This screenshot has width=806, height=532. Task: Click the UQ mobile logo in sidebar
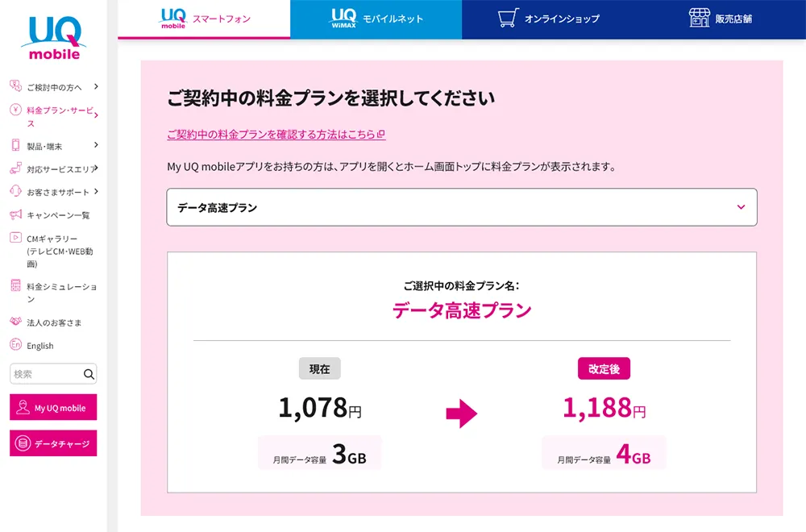pyautogui.click(x=54, y=39)
